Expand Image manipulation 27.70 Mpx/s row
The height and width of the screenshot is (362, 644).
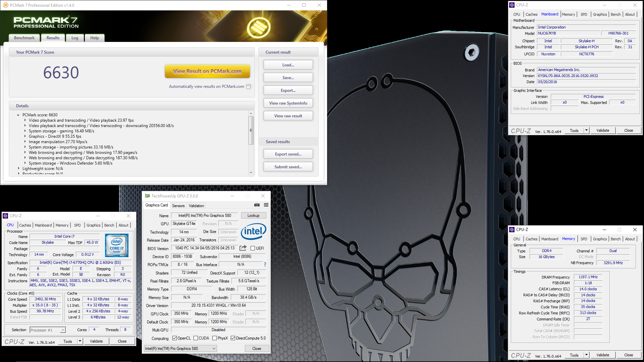[x=25, y=142]
